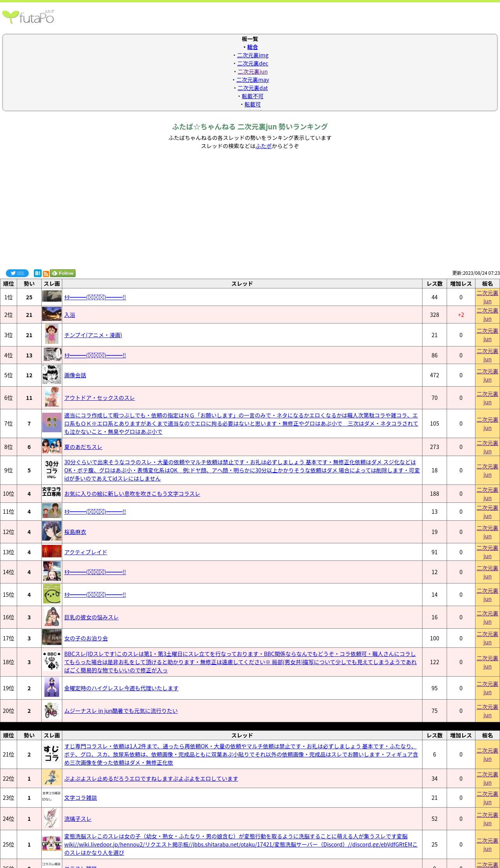Click the 文字コラ エロ専用 thumbnail
This screenshot has height=868, width=500.
[52, 493]
